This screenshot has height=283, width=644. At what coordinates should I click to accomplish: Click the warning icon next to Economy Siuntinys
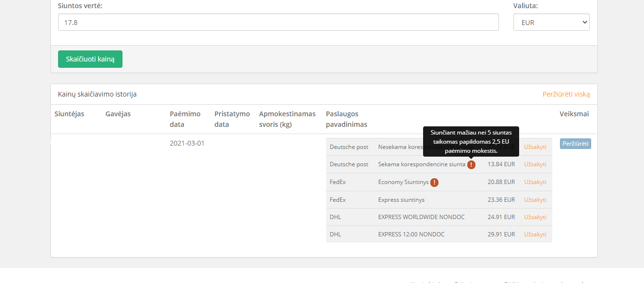pos(434,182)
